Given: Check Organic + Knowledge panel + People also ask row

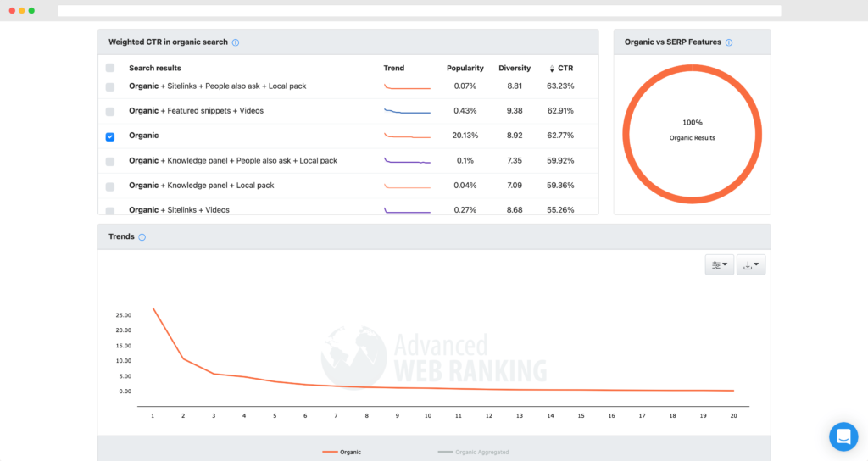Looking at the screenshot, I should [x=110, y=162].
